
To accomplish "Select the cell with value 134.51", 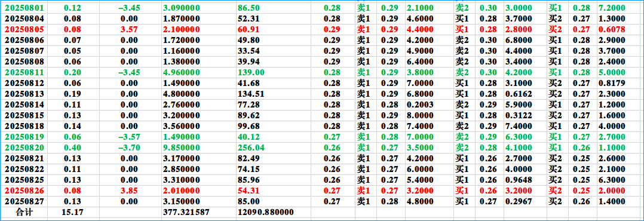I will tap(251, 94).
